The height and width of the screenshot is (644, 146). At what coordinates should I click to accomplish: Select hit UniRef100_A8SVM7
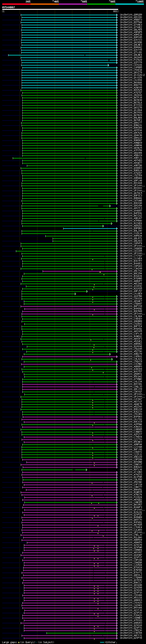(x=131, y=552)
